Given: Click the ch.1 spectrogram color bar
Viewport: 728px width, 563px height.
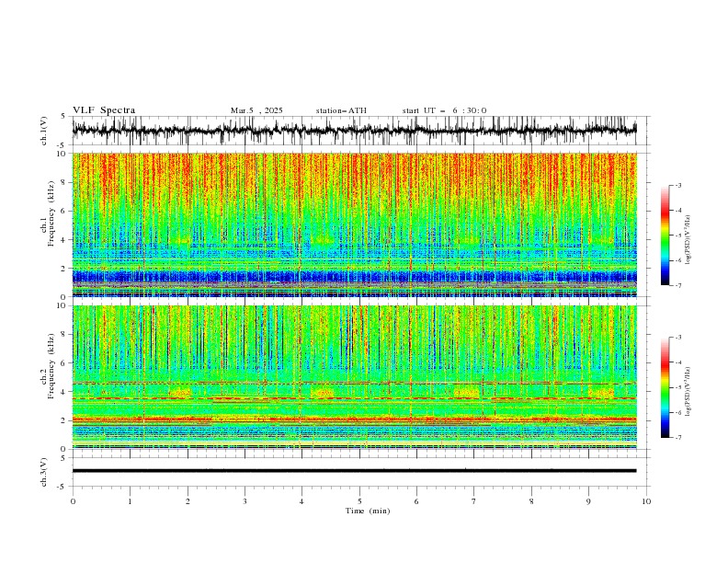Looking at the screenshot, I should tap(665, 236).
